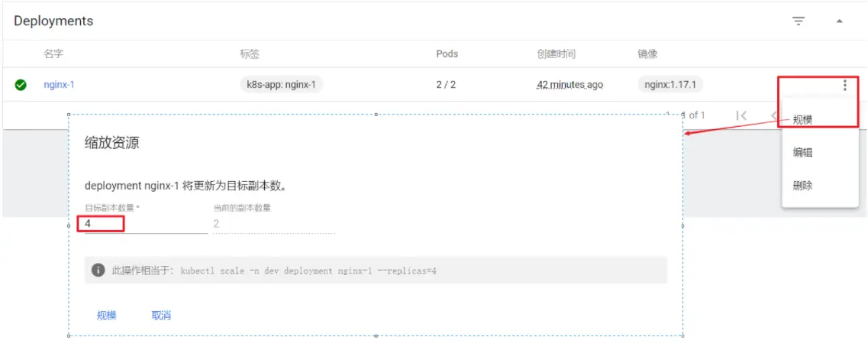Click the 名字 column header
Screen dimensions: 868x350
[x=53, y=54]
